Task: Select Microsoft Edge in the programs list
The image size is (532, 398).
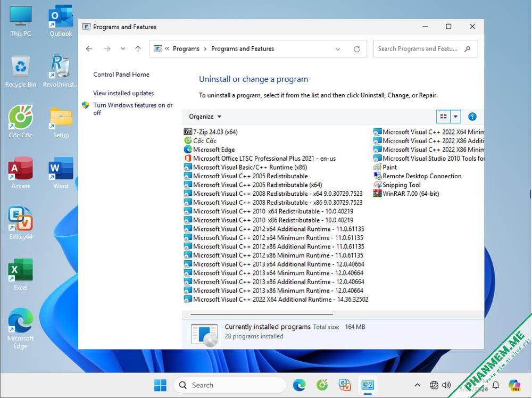Action: click(209, 150)
